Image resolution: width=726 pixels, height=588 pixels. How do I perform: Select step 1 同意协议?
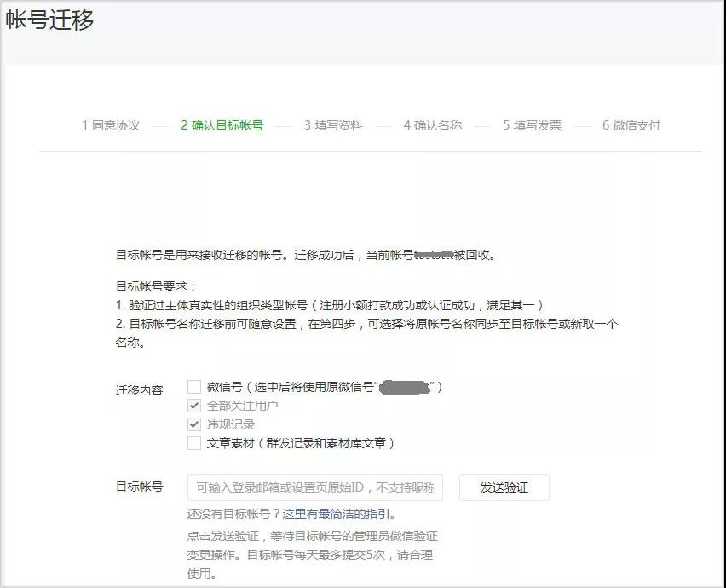(111, 125)
